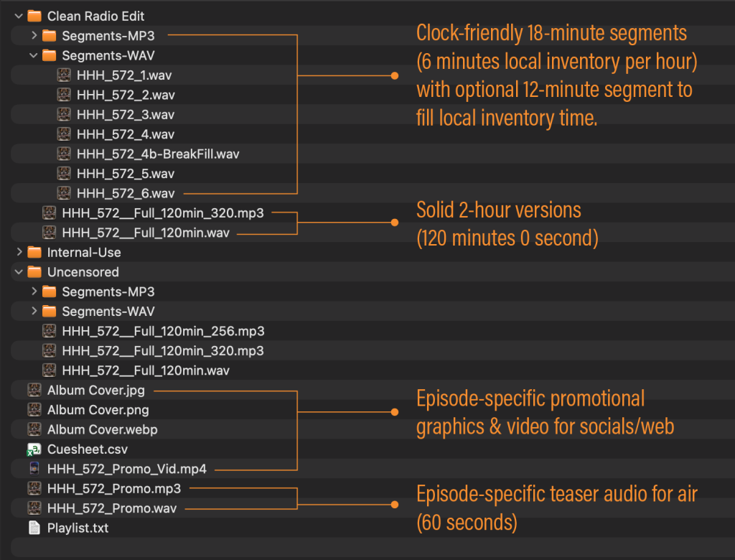Click the Cuesheet.csv spreadsheet icon
Screen dimensions: 735x560
34,449
